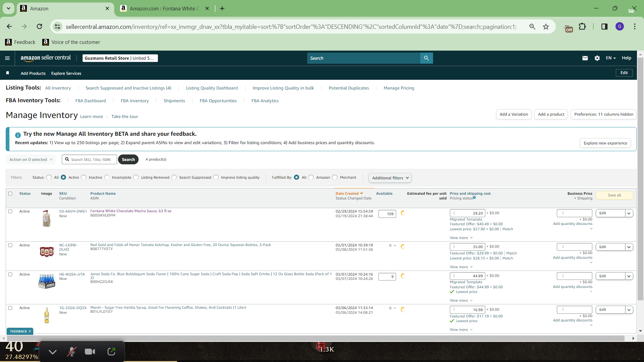The height and width of the screenshot is (362, 644).
Task: Toggle the browser side panel icon
Action: coord(604,26)
